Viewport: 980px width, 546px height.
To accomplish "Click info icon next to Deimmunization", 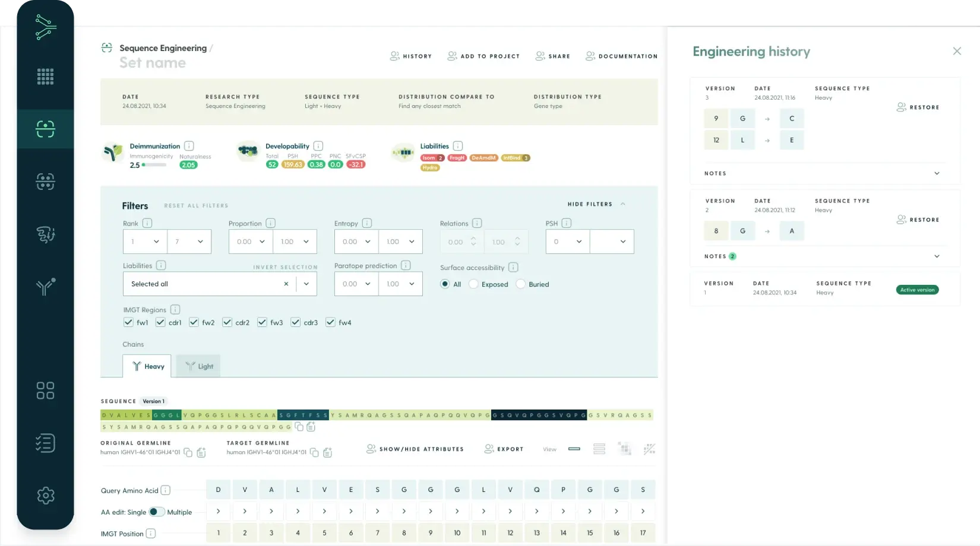I will (x=189, y=146).
